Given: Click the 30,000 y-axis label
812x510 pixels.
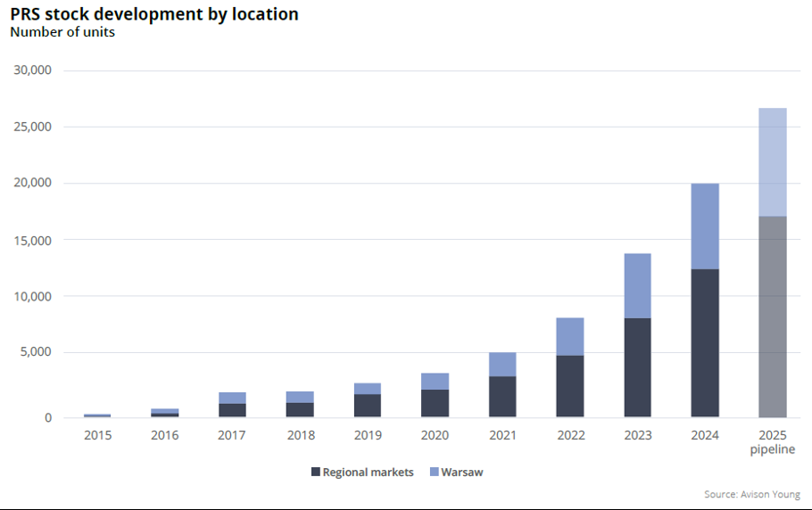Looking at the screenshot, I should (34, 70).
